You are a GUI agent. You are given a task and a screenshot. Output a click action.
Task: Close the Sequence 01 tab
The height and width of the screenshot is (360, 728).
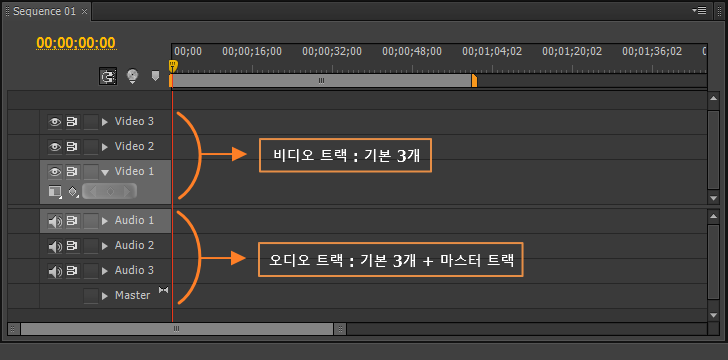point(84,12)
